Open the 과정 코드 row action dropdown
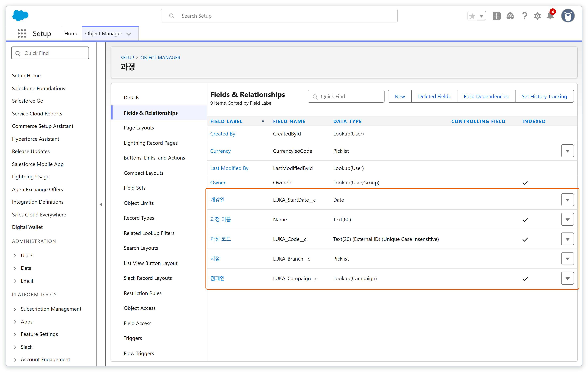 click(567, 239)
